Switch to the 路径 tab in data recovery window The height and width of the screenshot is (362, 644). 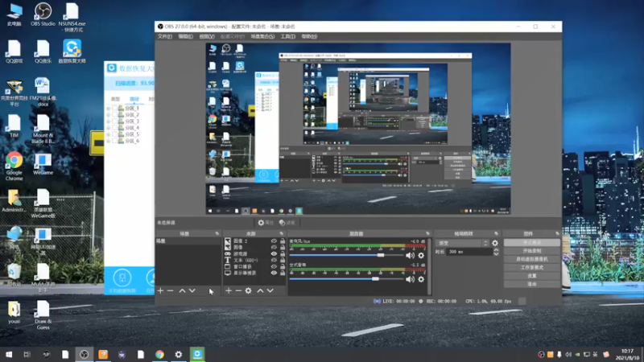(134, 99)
